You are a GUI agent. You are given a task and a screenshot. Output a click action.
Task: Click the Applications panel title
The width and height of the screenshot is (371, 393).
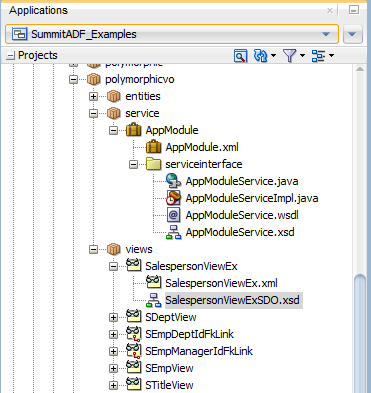[38, 10]
